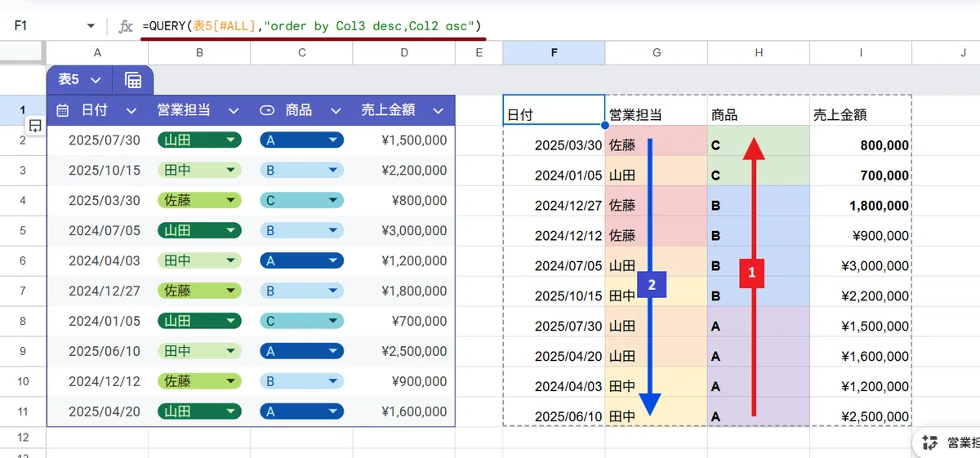This screenshot has width=980, height=458.
Task: Open the 田中 chip in row 3
Action: (x=199, y=171)
